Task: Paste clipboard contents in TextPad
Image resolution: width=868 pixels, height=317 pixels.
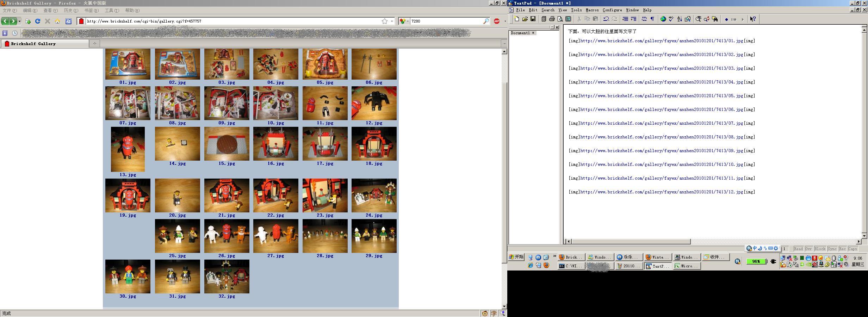Action: pyautogui.click(x=595, y=19)
